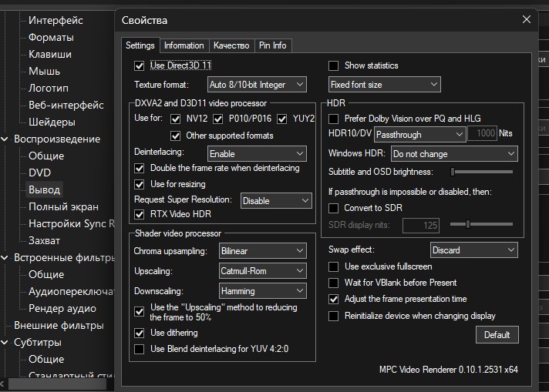The image size is (549, 392).
Task: Close the Свойства dialog
Action: (x=526, y=19)
